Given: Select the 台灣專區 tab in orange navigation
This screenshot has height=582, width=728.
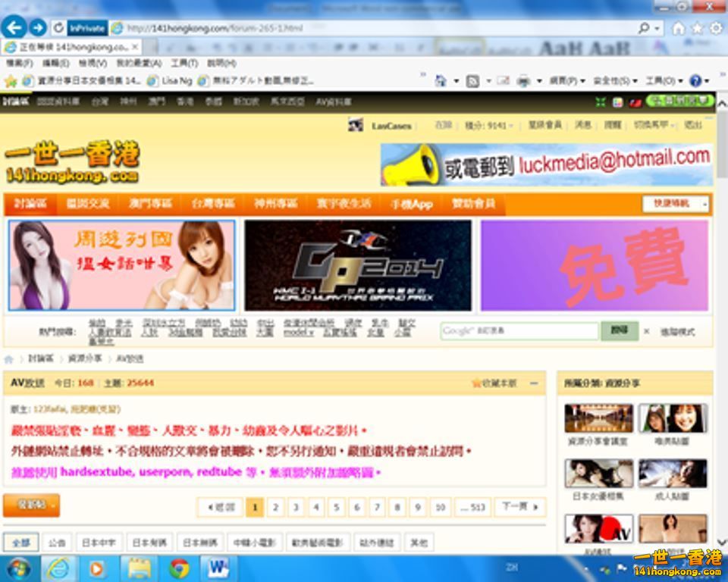Looking at the screenshot, I should click(212, 203).
